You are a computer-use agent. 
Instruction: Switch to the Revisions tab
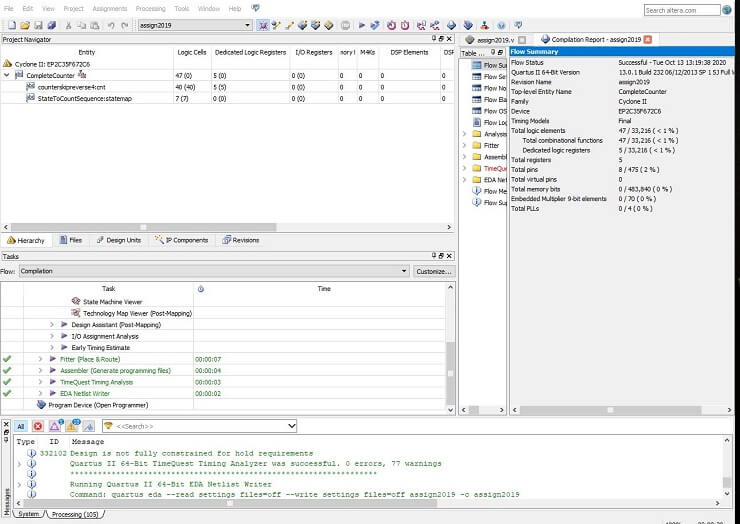pos(241,240)
